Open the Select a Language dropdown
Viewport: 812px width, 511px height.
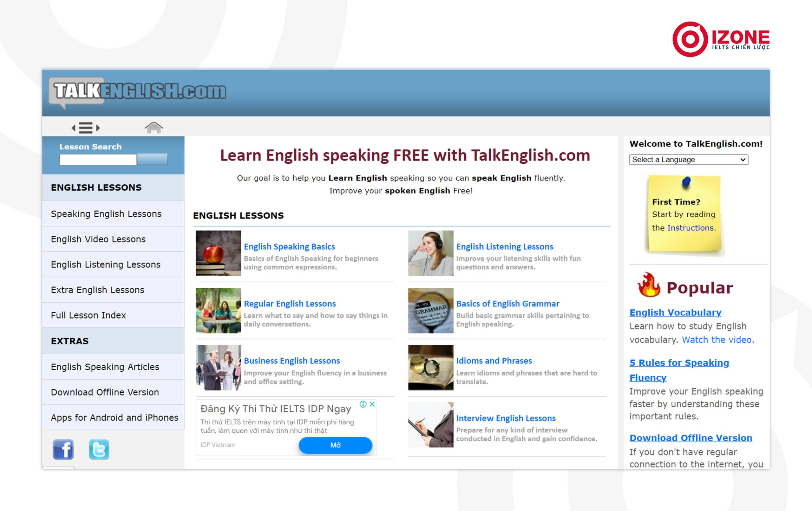(x=689, y=160)
